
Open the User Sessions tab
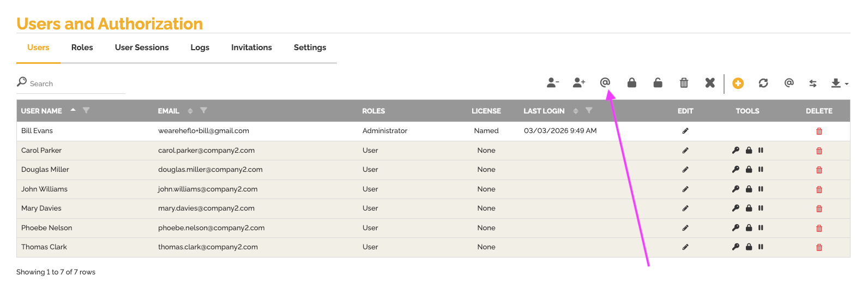142,47
